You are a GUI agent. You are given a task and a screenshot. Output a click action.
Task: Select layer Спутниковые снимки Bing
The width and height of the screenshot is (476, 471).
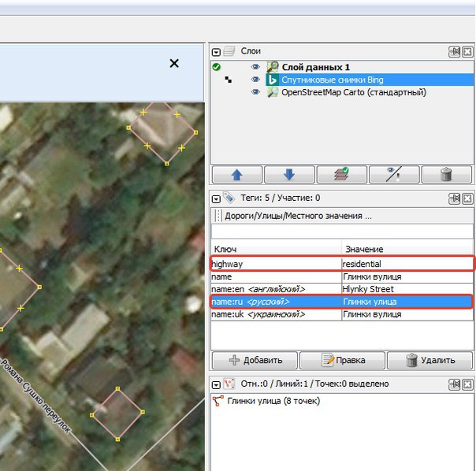click(x=333, y=80)
